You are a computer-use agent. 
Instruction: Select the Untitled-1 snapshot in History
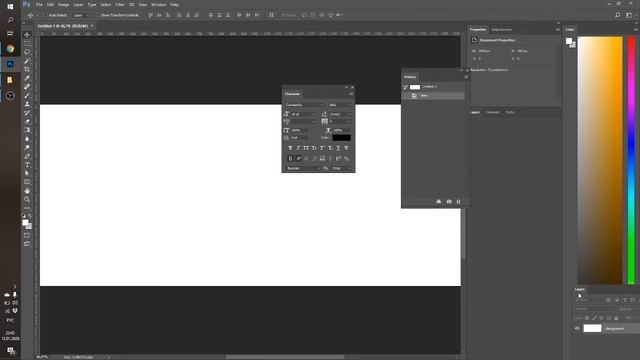[433, 87]
